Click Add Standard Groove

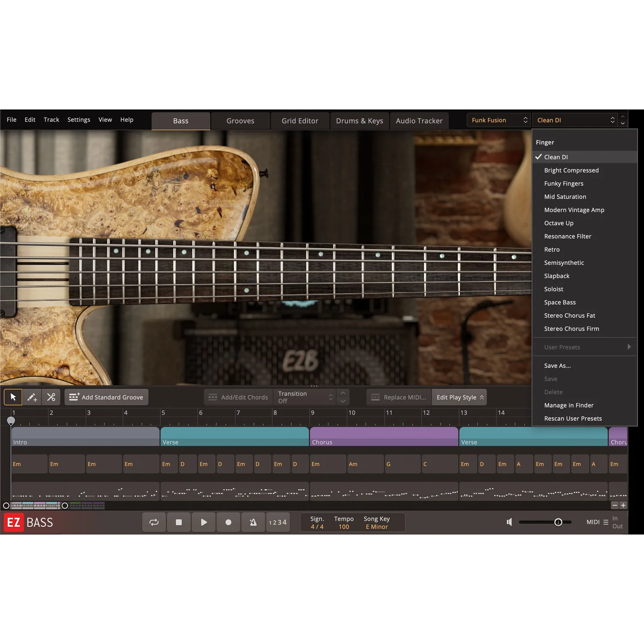pos(106,397)
